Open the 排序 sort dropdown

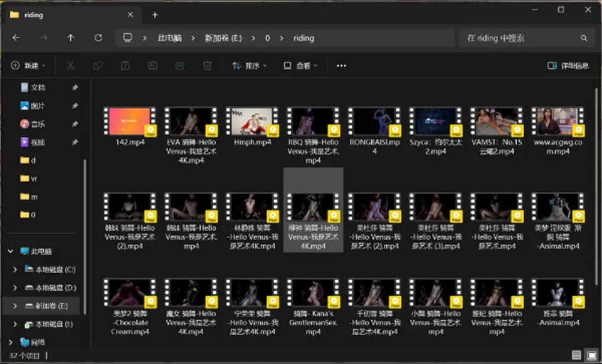249,66
